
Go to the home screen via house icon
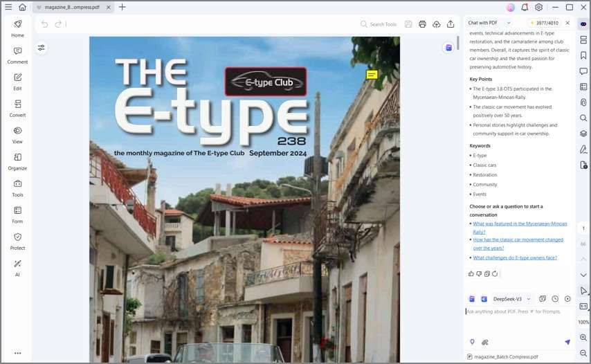coord(23,7)
